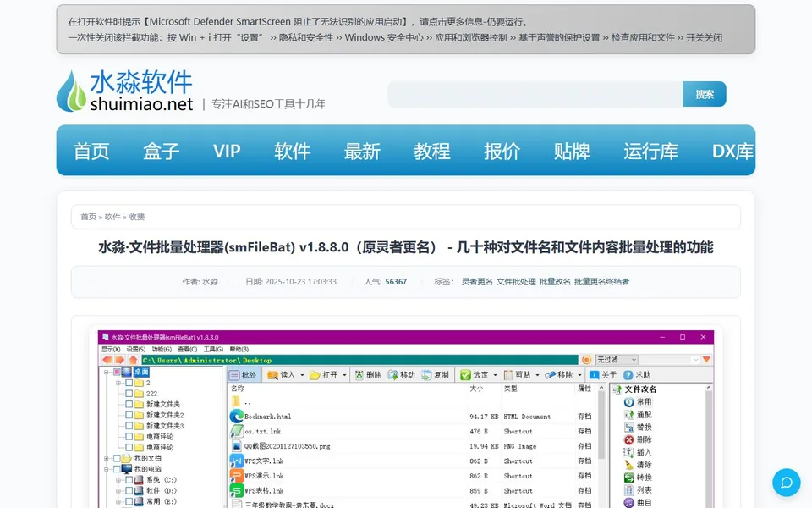Click the 搜索 button
The width and height of the screenshot is (812, 508).
(x=705, y=94)
